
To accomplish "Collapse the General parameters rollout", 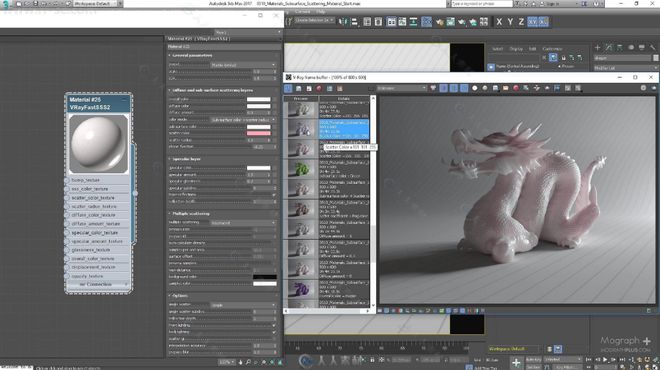I will 192,56.
